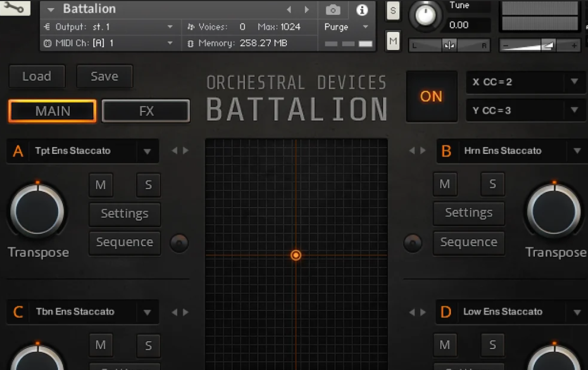Click the MIDI channel icon

(47, 43)
